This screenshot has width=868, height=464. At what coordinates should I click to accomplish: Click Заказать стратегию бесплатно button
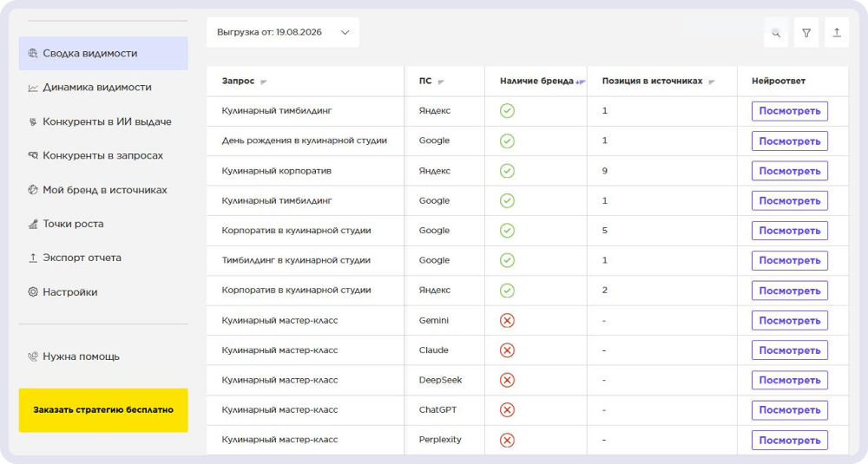point(103,410)
